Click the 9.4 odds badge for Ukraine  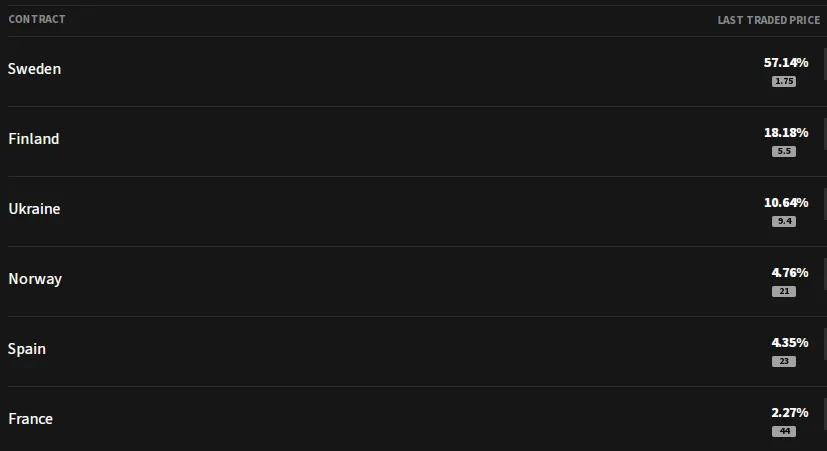pyautogui.click(x=784, y=221)
